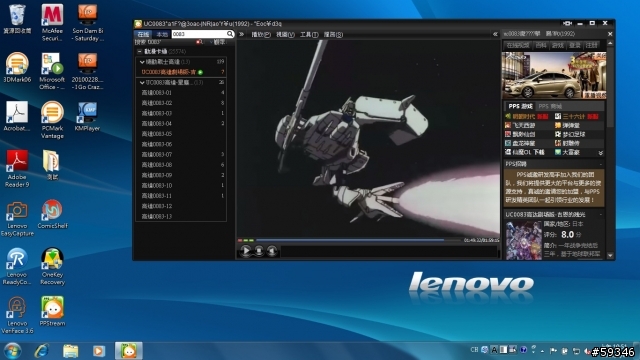Viewport: 640px width, 360px height.
Task: Open the 工具(T) menu
Action: click(309, 35)
